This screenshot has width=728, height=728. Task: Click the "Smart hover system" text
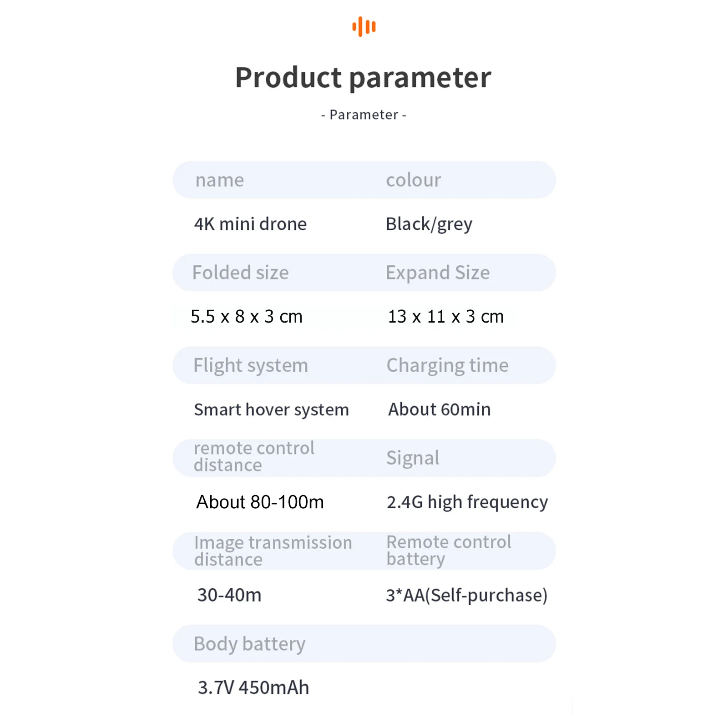click(271, 409)
